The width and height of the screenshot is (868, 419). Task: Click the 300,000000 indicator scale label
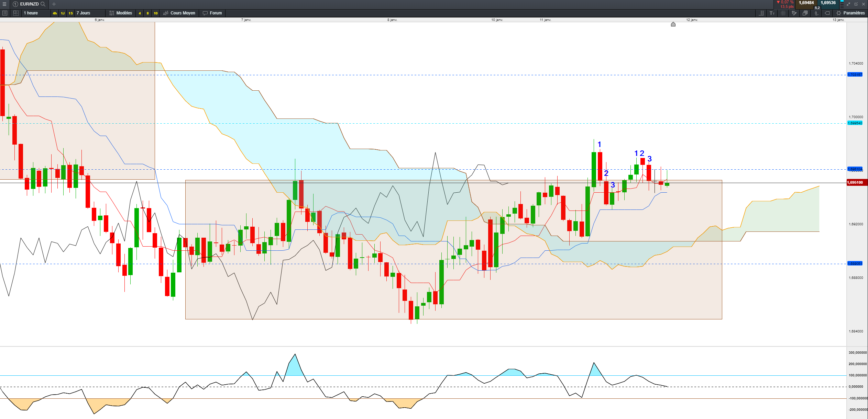click(x=858, y=353)
